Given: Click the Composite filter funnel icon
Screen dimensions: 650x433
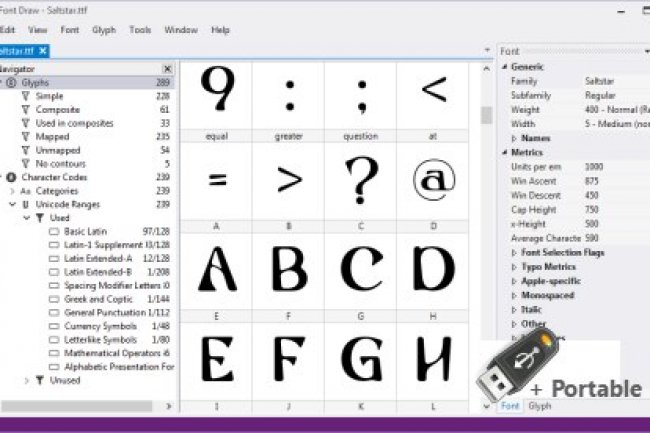Looking at the screenshot, I should click(x=25, y=110).
